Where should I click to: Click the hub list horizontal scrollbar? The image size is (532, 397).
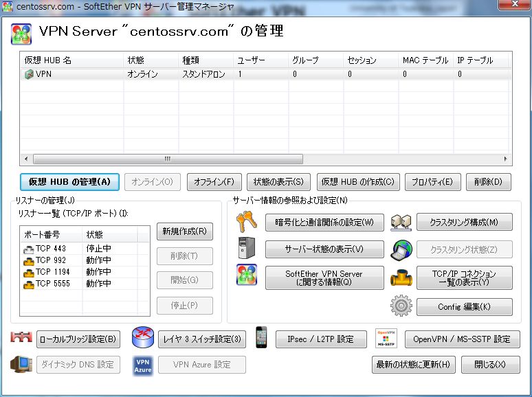(x=166, y=159)
